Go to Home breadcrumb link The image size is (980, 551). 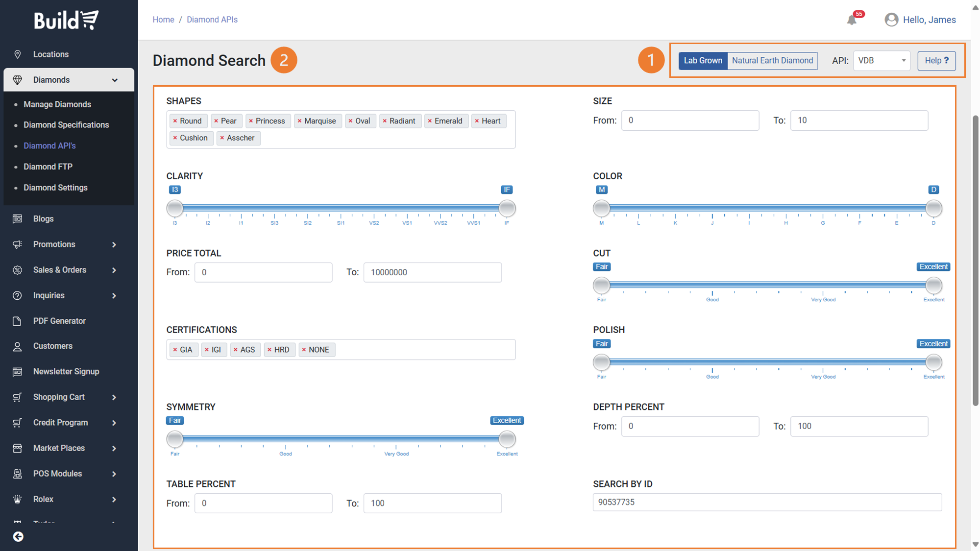pos(163,20)
